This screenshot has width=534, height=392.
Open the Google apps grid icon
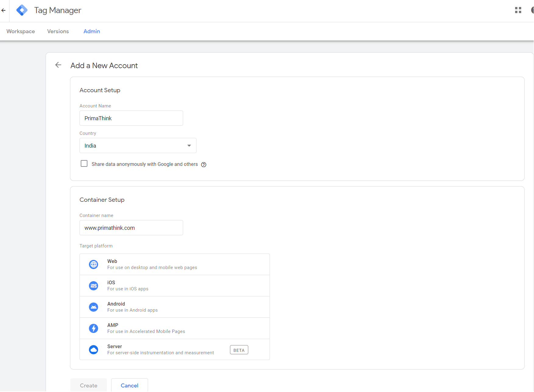click(518, 10)
